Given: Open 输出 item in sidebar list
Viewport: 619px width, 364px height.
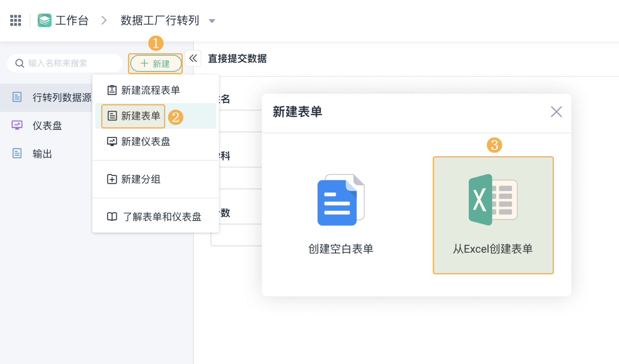Looking at the screenshot, I should pyautogui.click(x=42, y=154).
